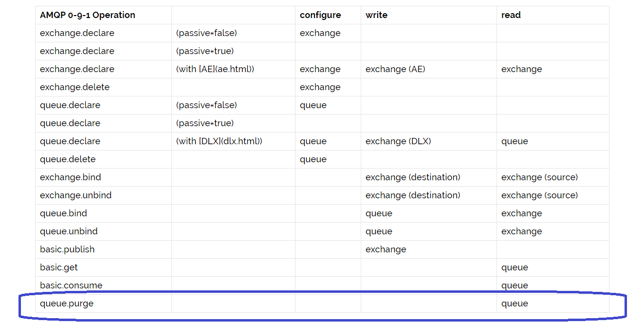644x324 pixels.
Task: Click the 'queue.unbind' row label
Action: [x=69, y=231]
